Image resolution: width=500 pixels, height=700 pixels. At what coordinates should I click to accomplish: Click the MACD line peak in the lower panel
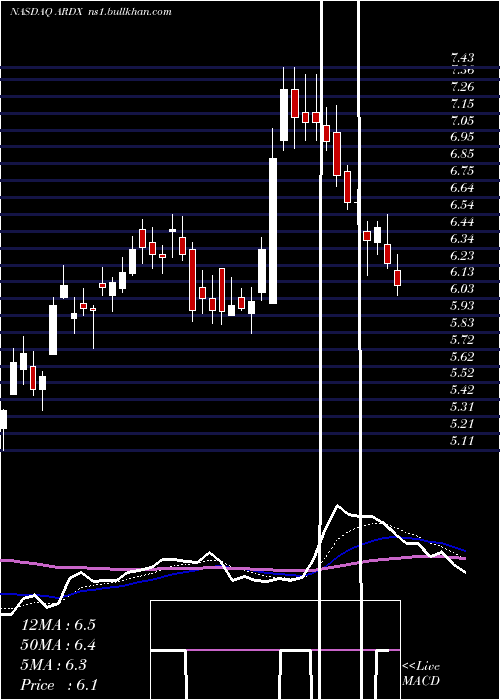(338, 506)
